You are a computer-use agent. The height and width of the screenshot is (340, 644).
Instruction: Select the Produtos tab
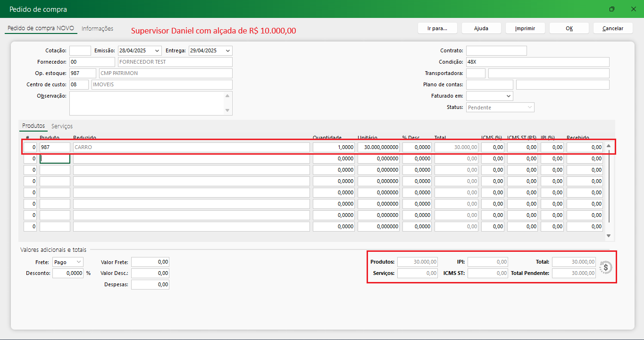coord(33,126)
